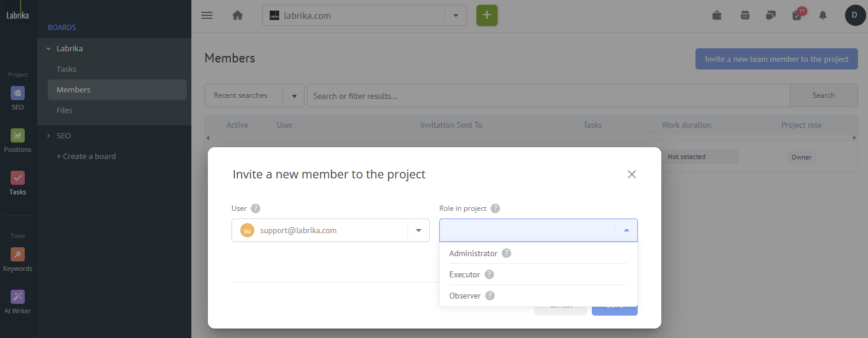Select the Executor role option

click(465, 274)
